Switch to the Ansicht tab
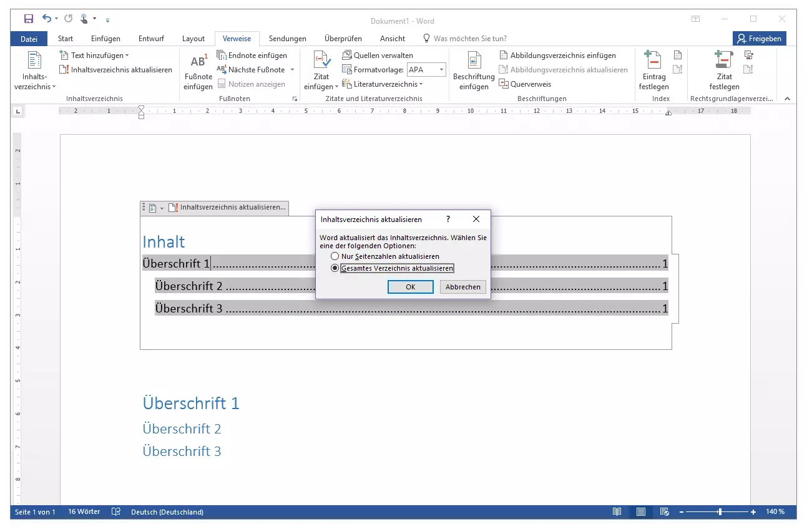 (393, 39)
